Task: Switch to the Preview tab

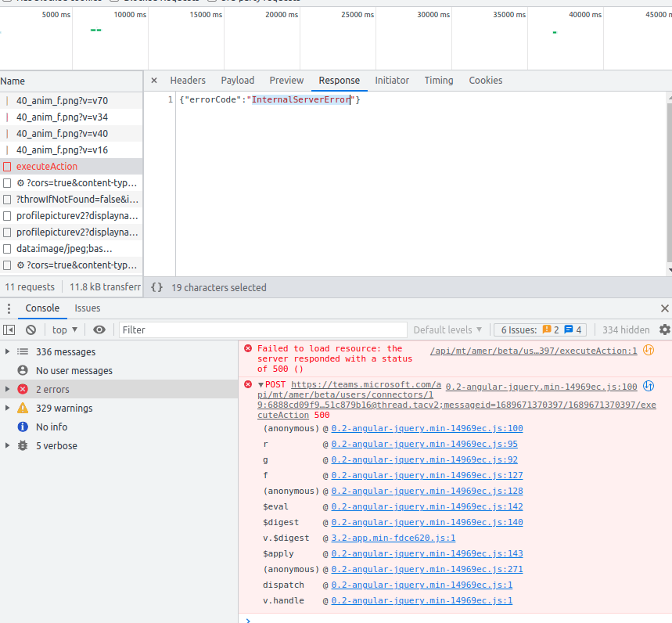Action: click(x=286, y=81)
